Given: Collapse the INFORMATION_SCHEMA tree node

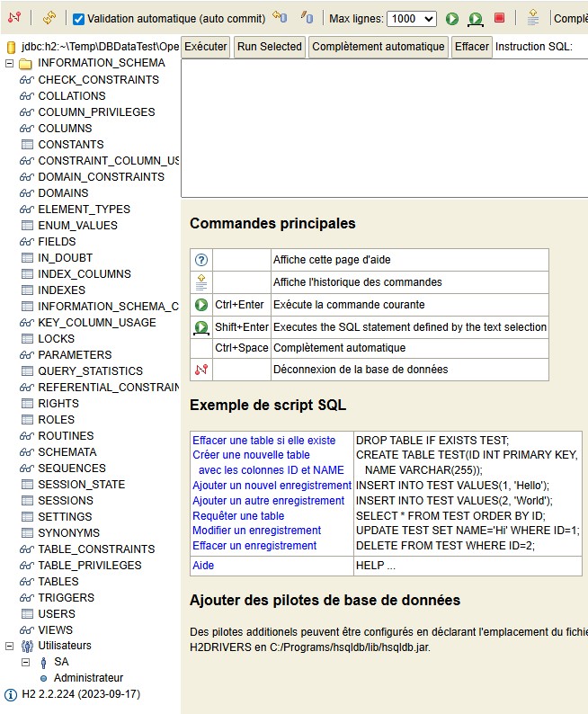Looking at the screenshot, I should pyautogui.click(x=10, y=64).
